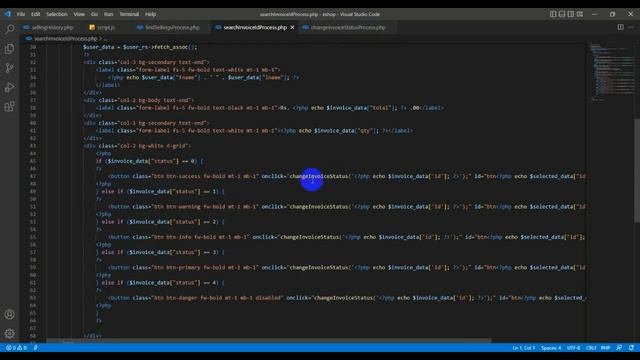Click btn-primary button code on line 59
Viewport: 640px width, 360px height.
click(x=347, y=267)
